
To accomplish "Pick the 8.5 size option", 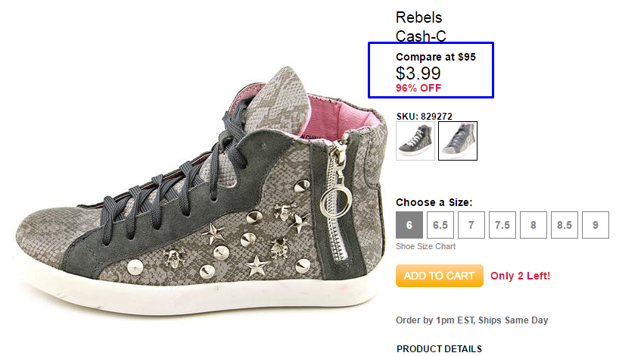I will [565, 225].
